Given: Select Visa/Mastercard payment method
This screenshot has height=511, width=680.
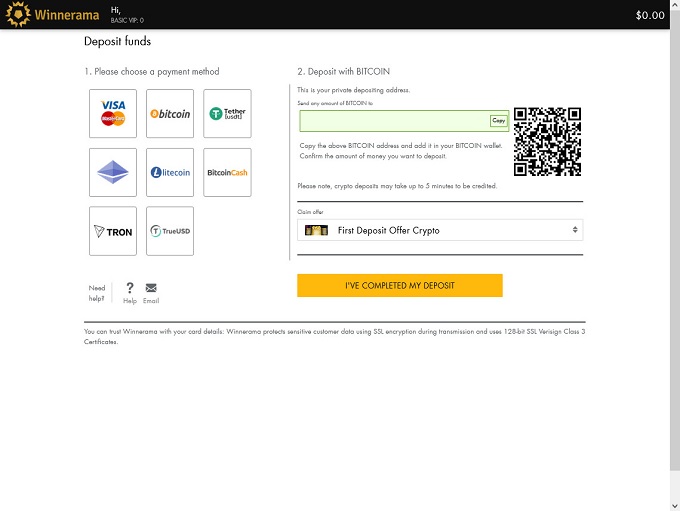Looking at the screenshot, I should tap(113, 113).
